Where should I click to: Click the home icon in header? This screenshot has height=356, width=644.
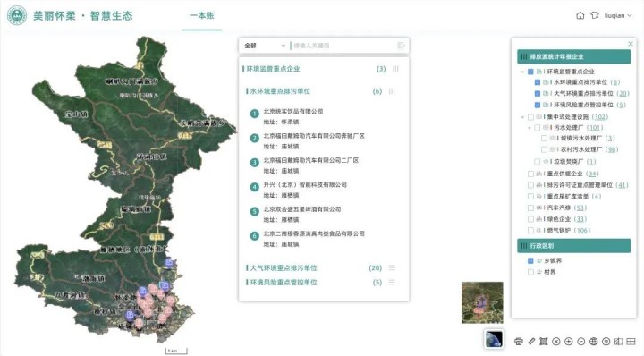click(580, 15)
